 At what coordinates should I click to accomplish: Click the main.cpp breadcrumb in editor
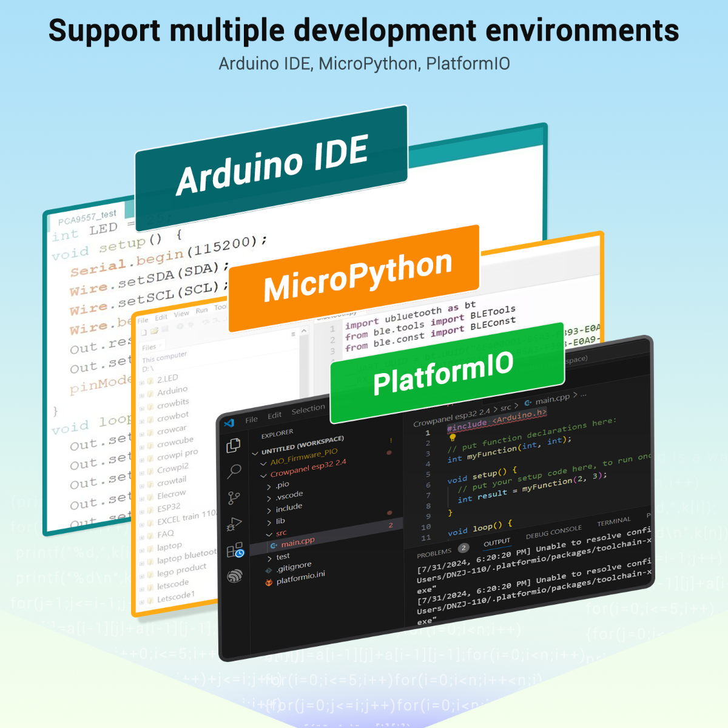pyautogui.click(x=552, y=399)
